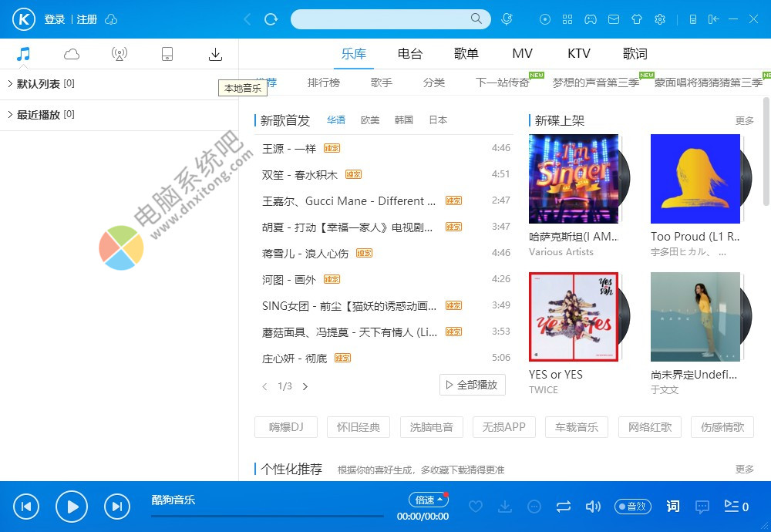Switch to the 歌单 tab
771x532 pixels.
click(x=466, y=54)
